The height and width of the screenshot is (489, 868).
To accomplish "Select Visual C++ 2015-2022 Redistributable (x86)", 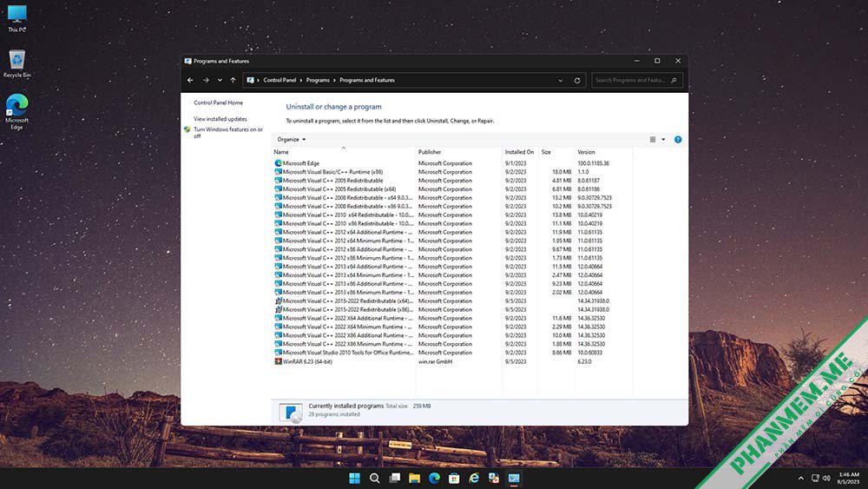I will click(x=453, y=309).
